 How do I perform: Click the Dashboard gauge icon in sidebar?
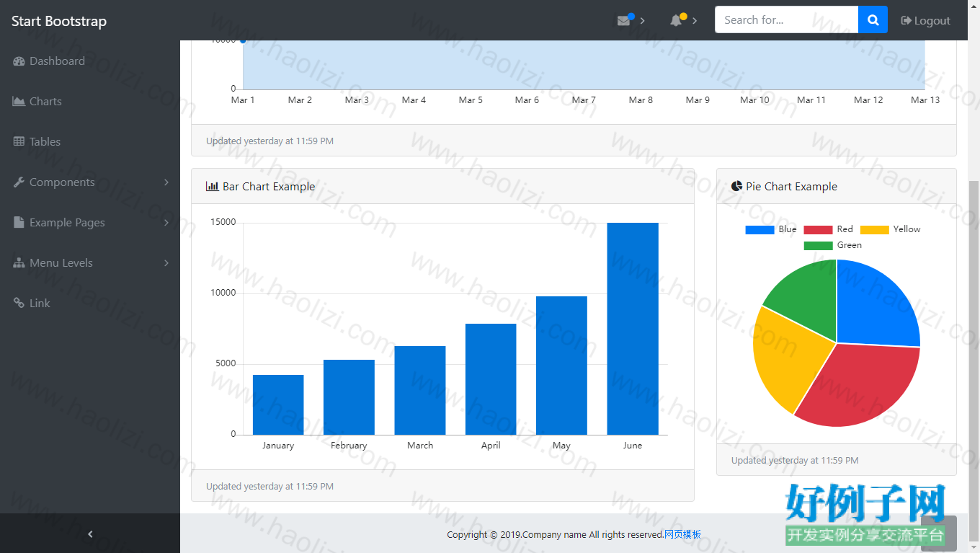tap(19, 61)
